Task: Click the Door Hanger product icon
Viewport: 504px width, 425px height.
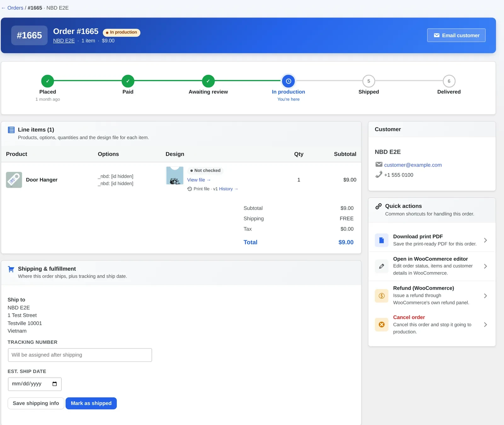Action: pos(14,180)
